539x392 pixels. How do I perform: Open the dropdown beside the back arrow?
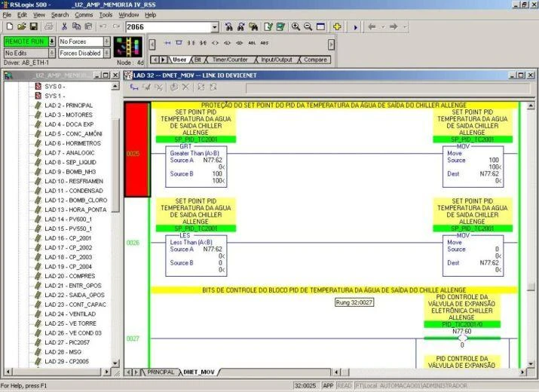tap(383, 27)
